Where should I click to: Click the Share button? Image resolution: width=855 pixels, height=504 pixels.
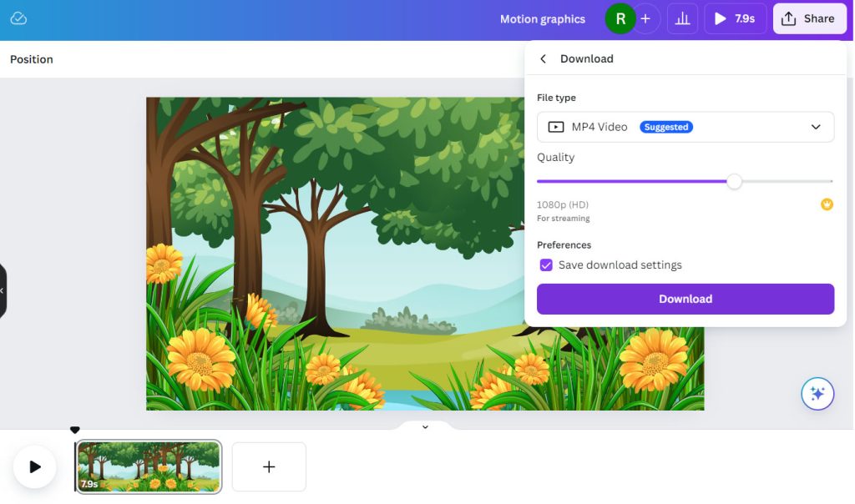(809, 18)
